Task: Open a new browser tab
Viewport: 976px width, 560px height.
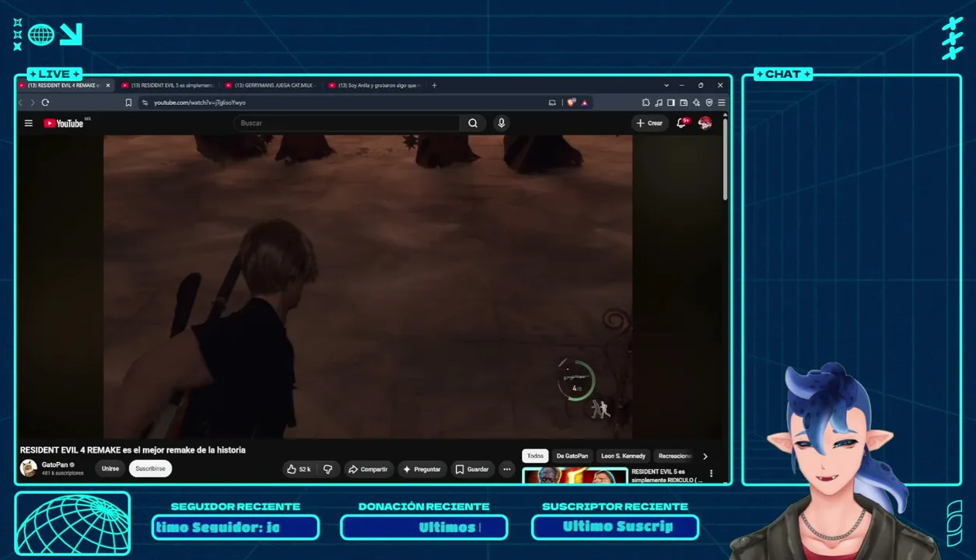Action: 434,86
